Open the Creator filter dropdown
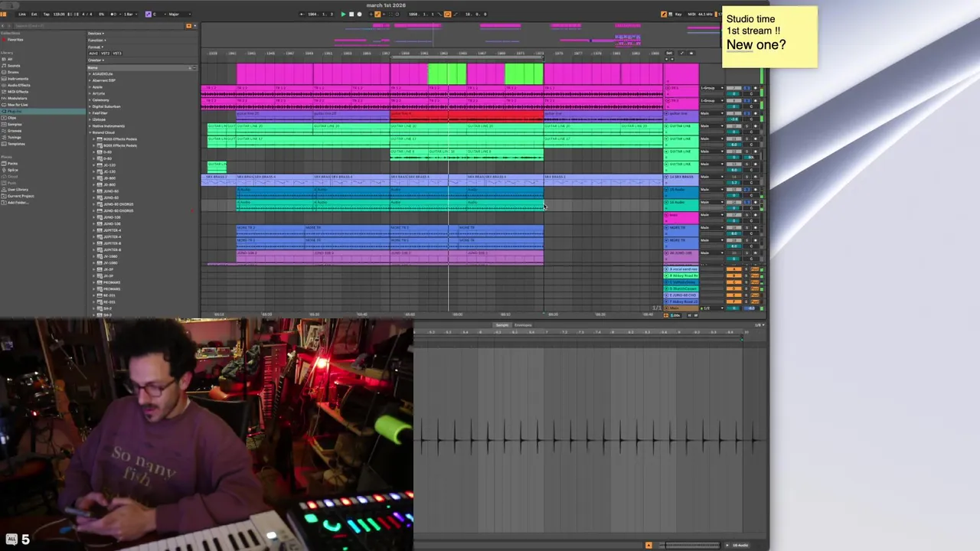Image resolution: width=980 pixels, height=551 pixels. pyautogui.click(x=96, y=60)
